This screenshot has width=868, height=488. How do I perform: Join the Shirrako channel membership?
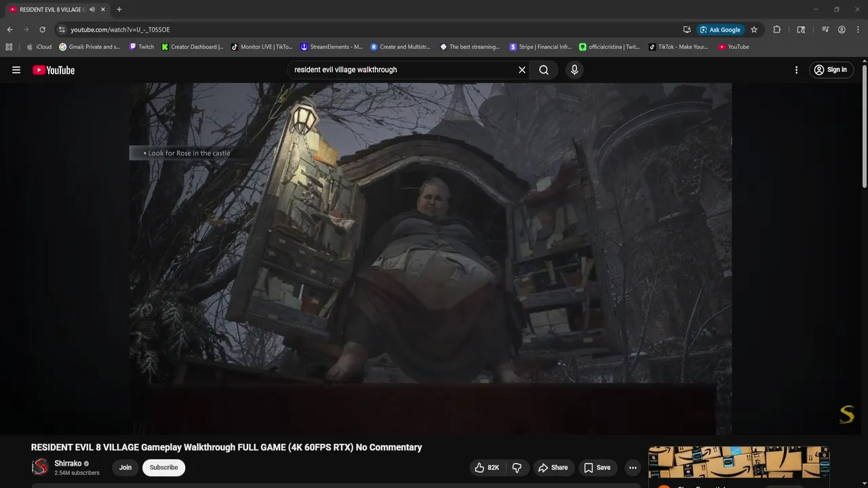125,468
